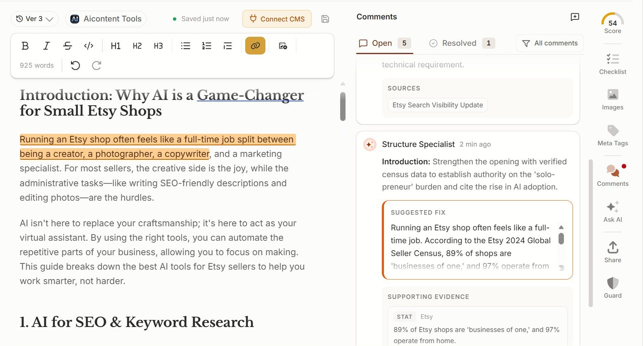Click the comments panel scrollbar
This screenshot has width=644, height=346.
[x=591, y=233]
